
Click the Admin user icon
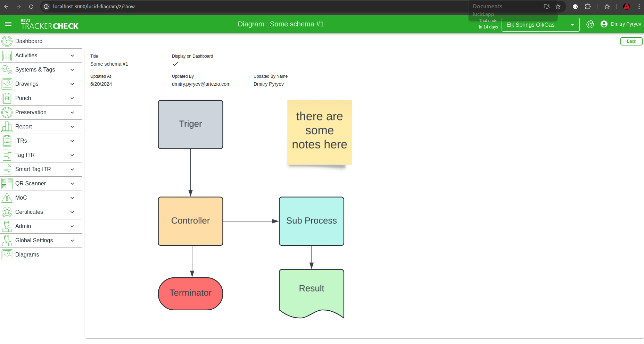[7, 226]
